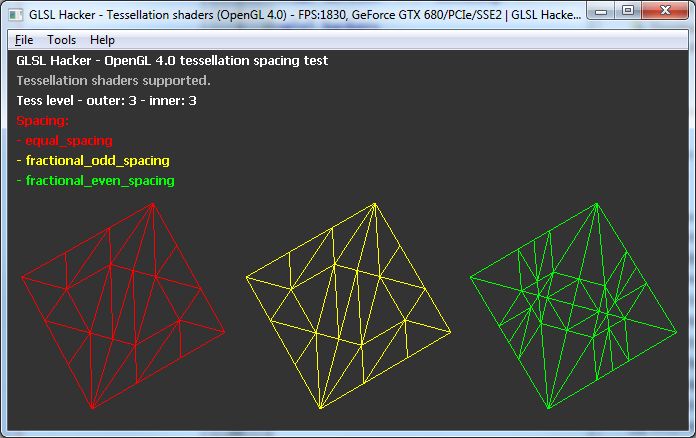
Task: Click the 'Tessellation shaders supported.' text
Action: point(114,80)
